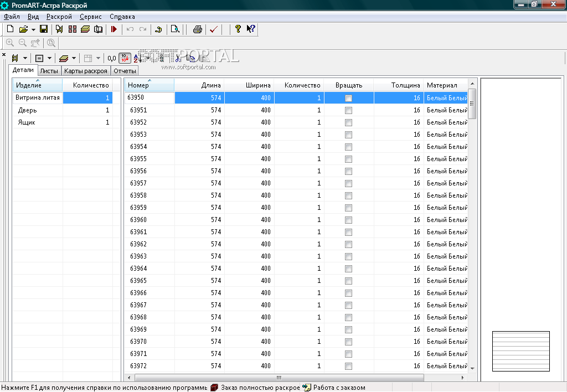This screenshot has width=567, height=392.
Task: Click the sheets stack icon in the main toolbar
Action: pos(85,29)
